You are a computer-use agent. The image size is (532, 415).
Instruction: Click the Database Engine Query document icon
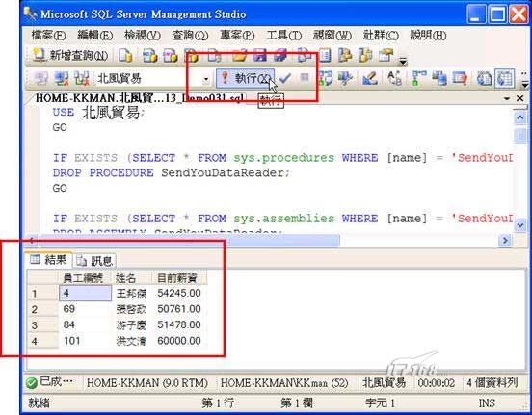(125, 56)
